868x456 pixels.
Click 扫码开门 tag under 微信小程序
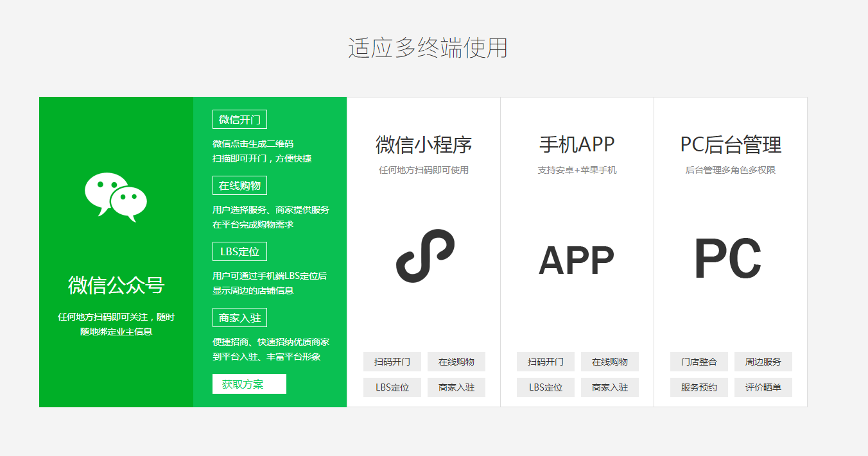[x=392, y=362]
